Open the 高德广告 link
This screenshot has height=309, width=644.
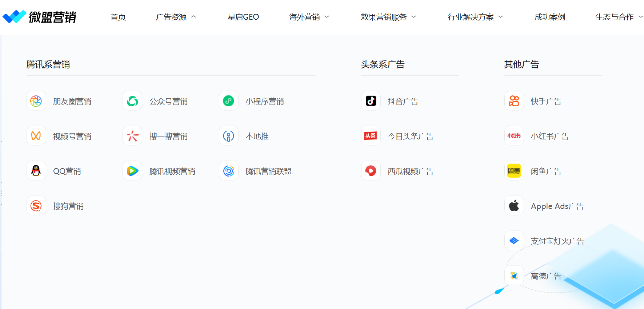click(x=546, y=276)
